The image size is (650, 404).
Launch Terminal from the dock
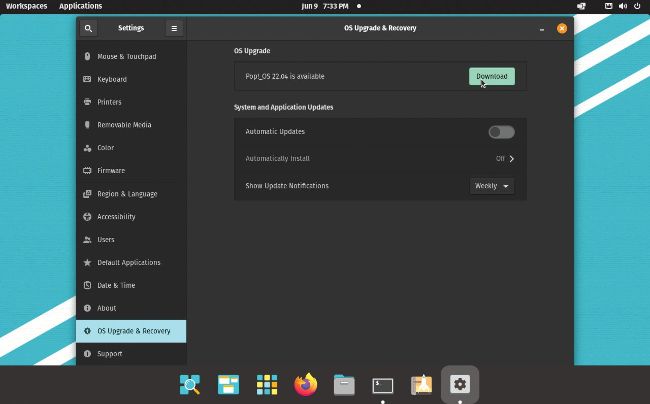click(x=382, y=384)
